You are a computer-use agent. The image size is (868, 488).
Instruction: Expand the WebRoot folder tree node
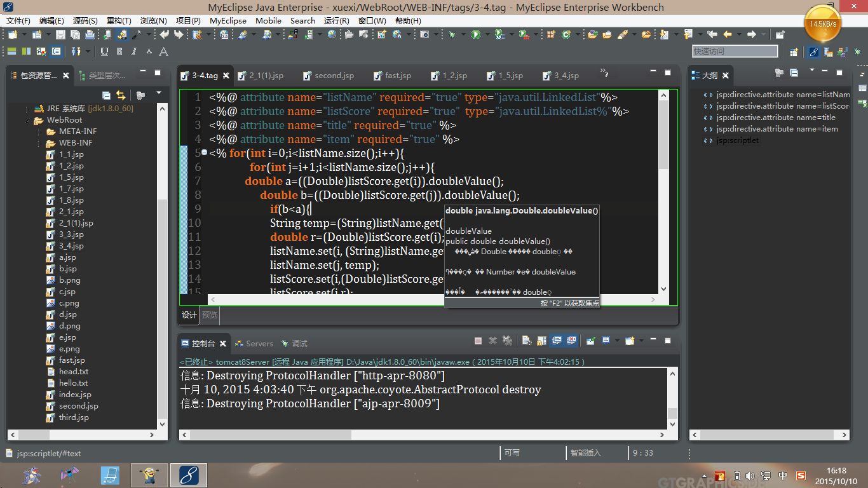point(28,120)
